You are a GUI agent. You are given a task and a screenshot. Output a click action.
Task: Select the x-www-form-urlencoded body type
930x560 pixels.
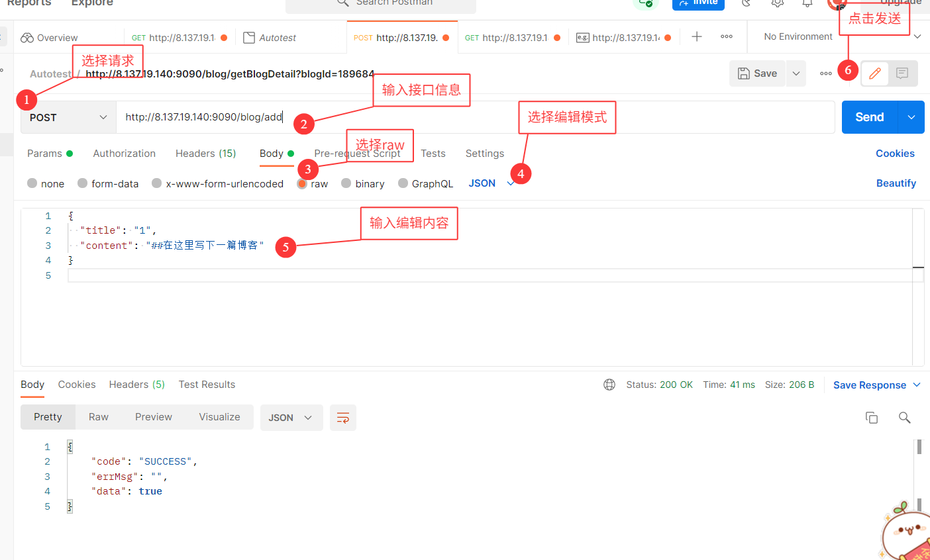[217, 183]
